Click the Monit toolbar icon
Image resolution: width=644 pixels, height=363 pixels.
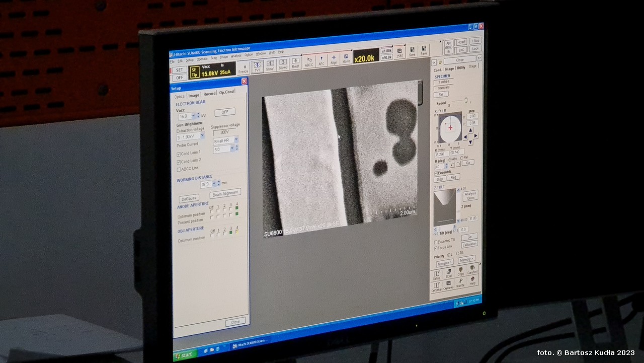pyautogui.click(x=346, y=57)
